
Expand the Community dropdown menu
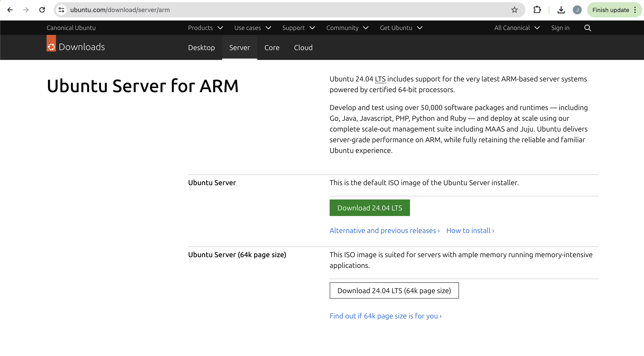click(348, 28)
